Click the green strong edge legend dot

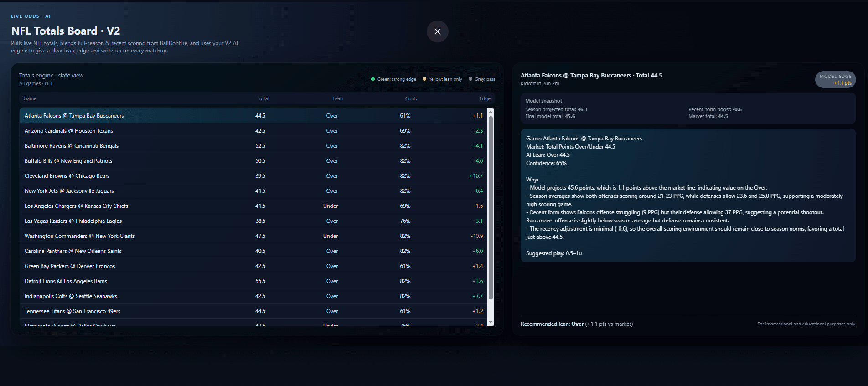pyautogui.click(x=373, y=79)
